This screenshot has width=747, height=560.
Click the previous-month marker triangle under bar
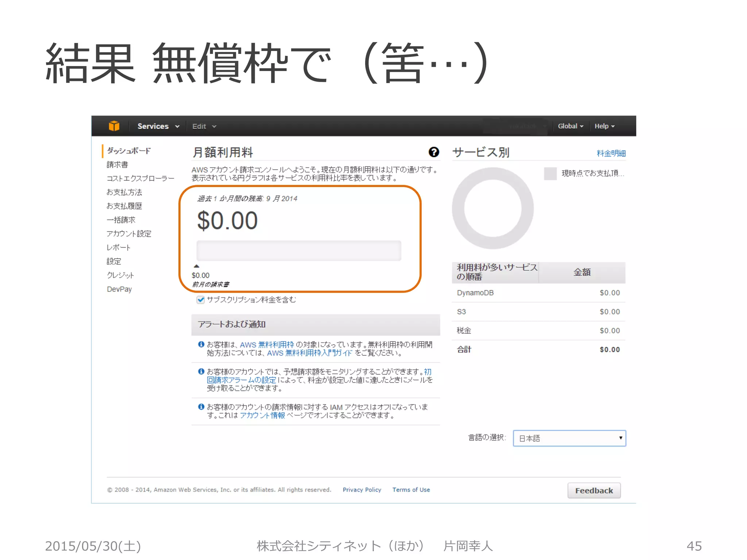[x=197, y=266]
